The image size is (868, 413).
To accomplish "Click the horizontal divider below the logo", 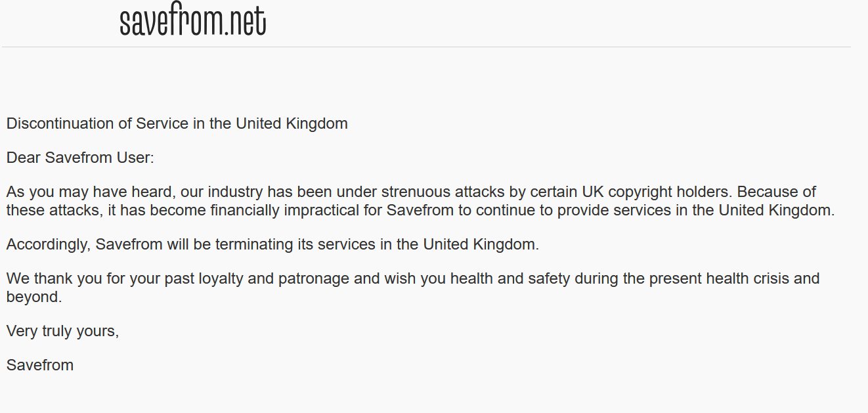I will click(426, 47).
